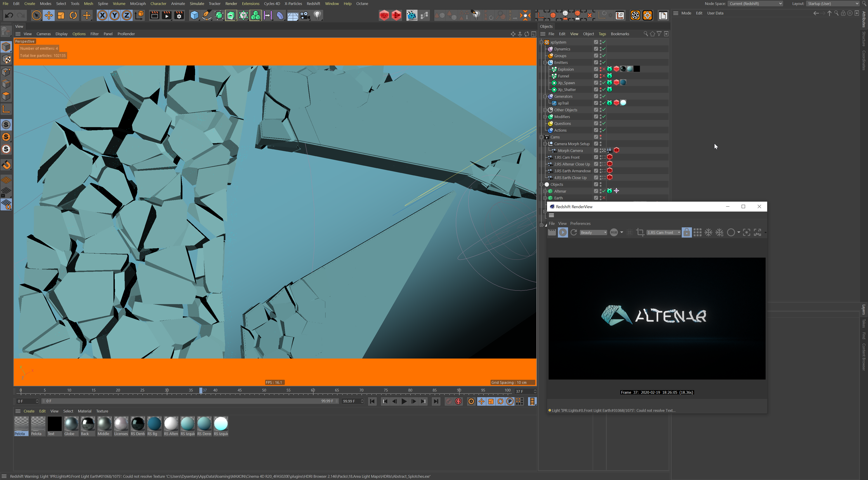Open the X-Particles menu
Viewport: 868px width, 480px height.
tap(293, 4)
